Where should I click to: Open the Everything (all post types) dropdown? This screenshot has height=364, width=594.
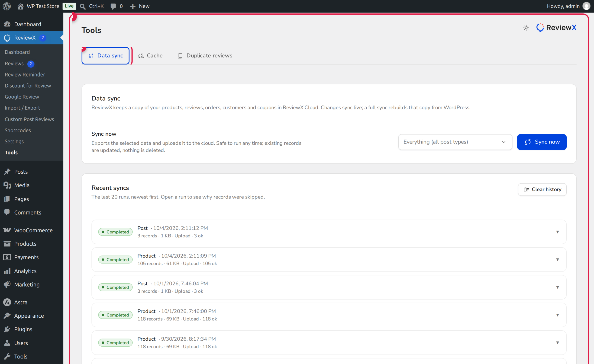(x=455, y=142)
